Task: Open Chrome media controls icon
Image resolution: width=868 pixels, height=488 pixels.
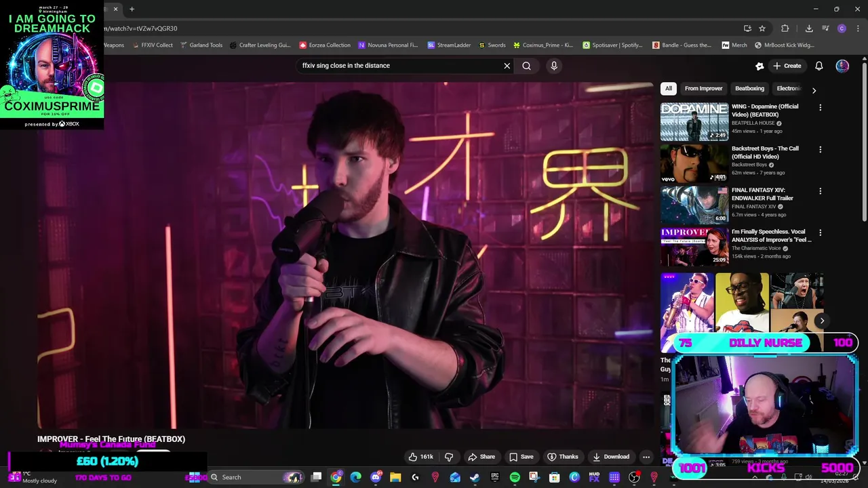Action: click(x=825, y=28)
